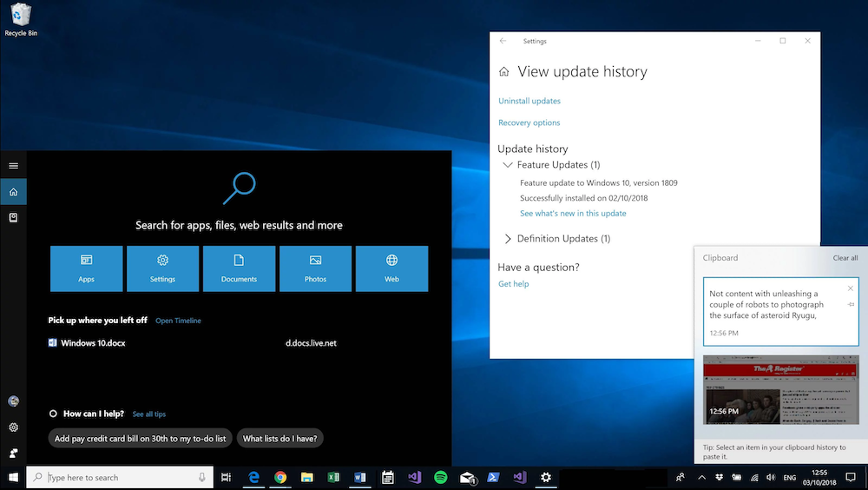Switch to Word on taskbar
868x490 pixels.
click(360, 477)
